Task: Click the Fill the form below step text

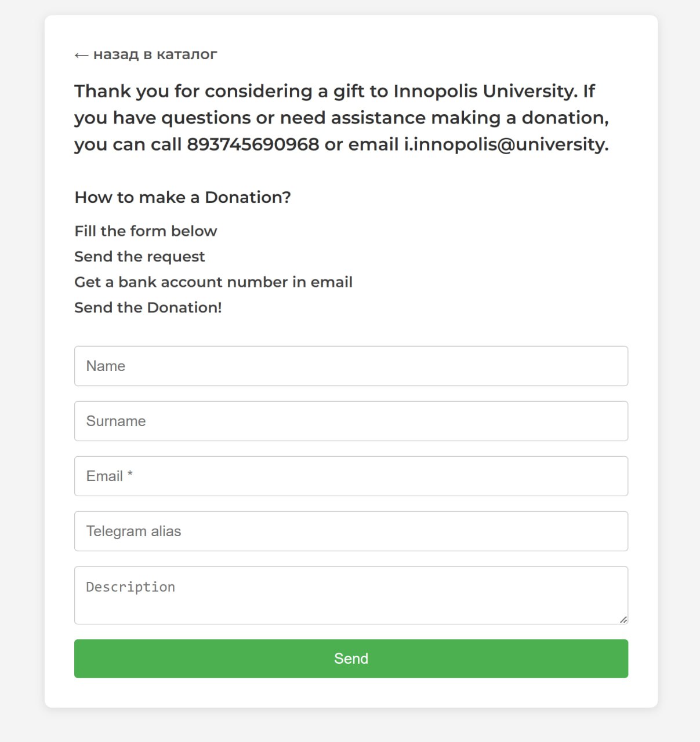Action: tap(145, 231)
